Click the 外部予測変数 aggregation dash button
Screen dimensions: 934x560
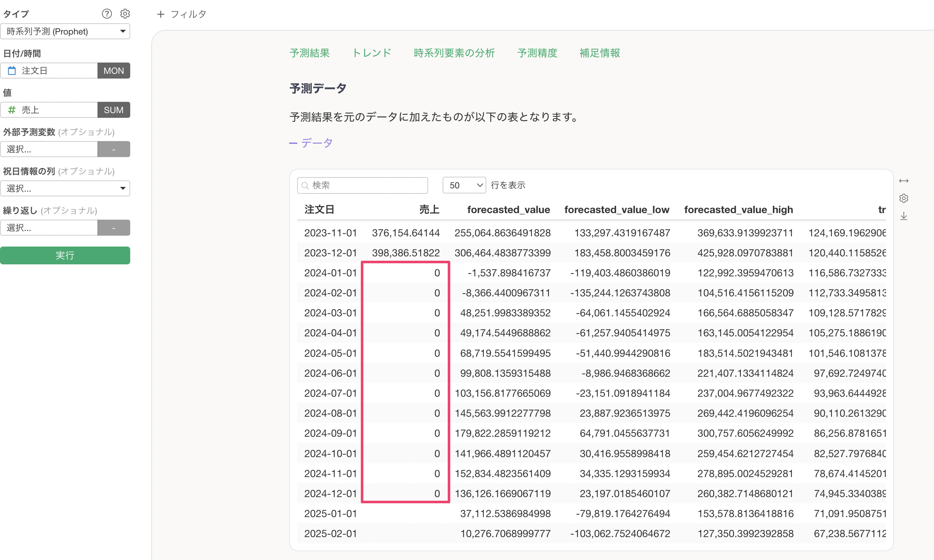[113, 149]
